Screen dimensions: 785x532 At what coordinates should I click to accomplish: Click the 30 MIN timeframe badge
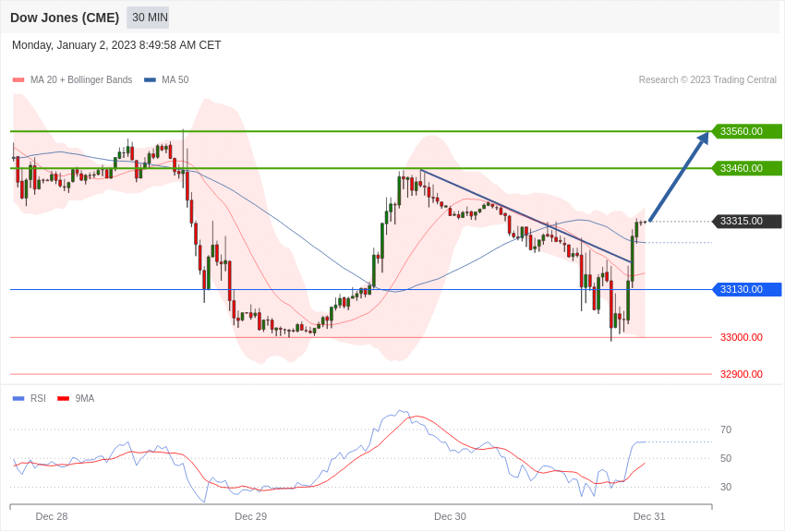click(x=148, y=18)
